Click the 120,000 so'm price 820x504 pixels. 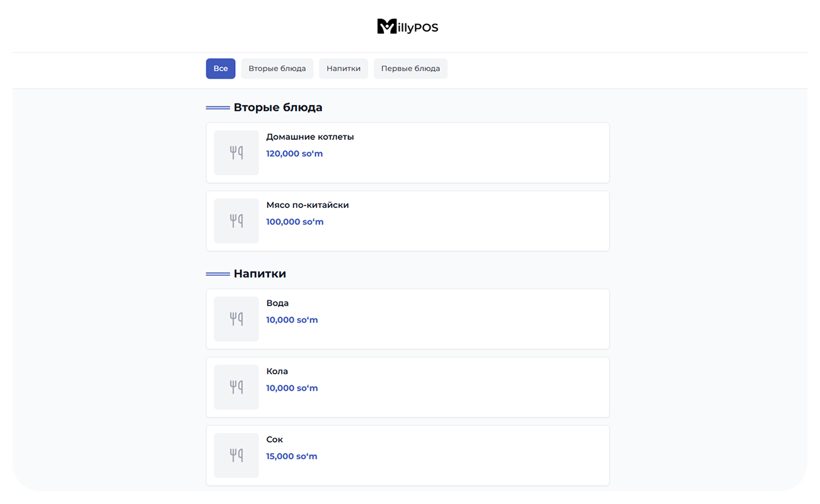(294, 154)
